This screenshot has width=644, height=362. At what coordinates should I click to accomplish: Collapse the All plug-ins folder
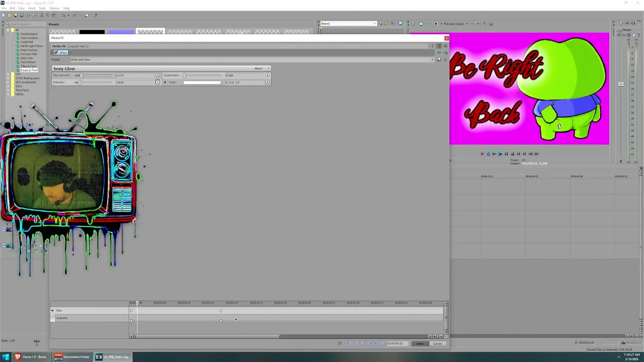(8, 30)
